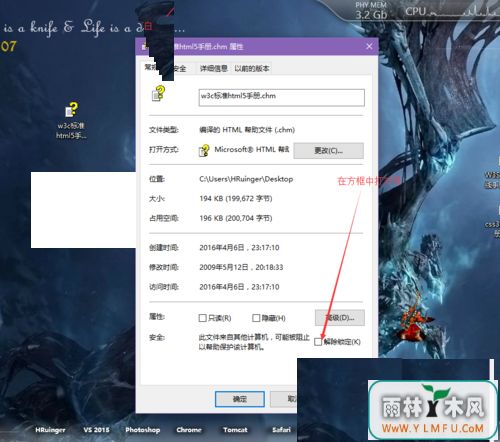Launch the Tomcat dock shortcut
Screen dimensions: 500x442
pyautogui.click(x=235, y=430)
